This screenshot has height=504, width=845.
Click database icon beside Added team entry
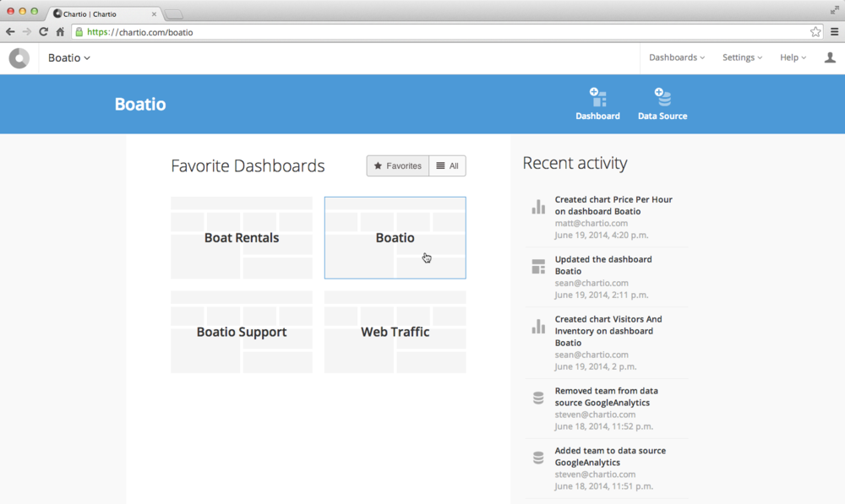538,458
